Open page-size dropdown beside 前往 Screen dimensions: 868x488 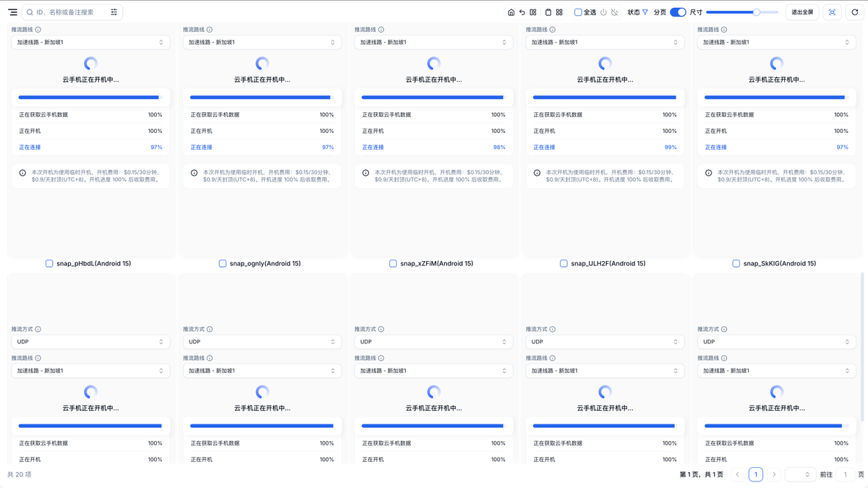pos(801,474)
